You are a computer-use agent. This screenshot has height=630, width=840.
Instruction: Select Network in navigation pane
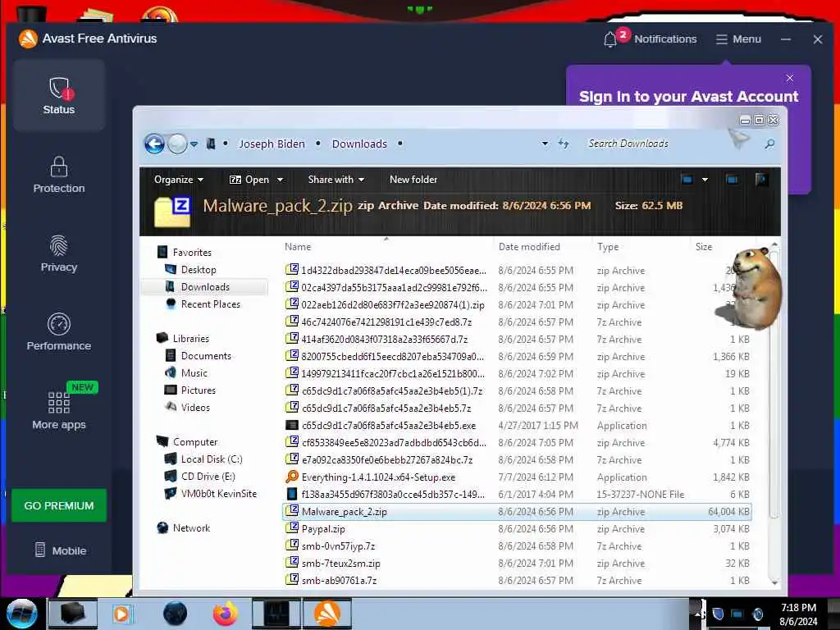pos(185,527)
